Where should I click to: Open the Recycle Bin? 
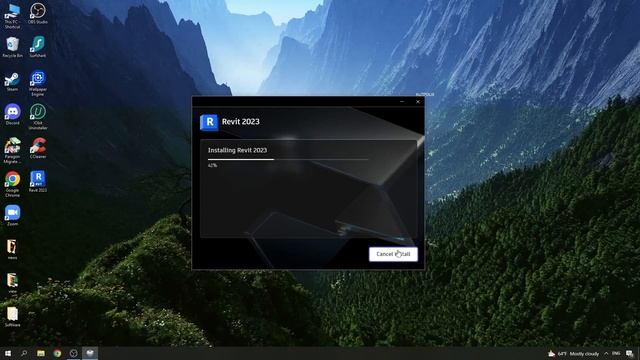[x=12, y=47]
